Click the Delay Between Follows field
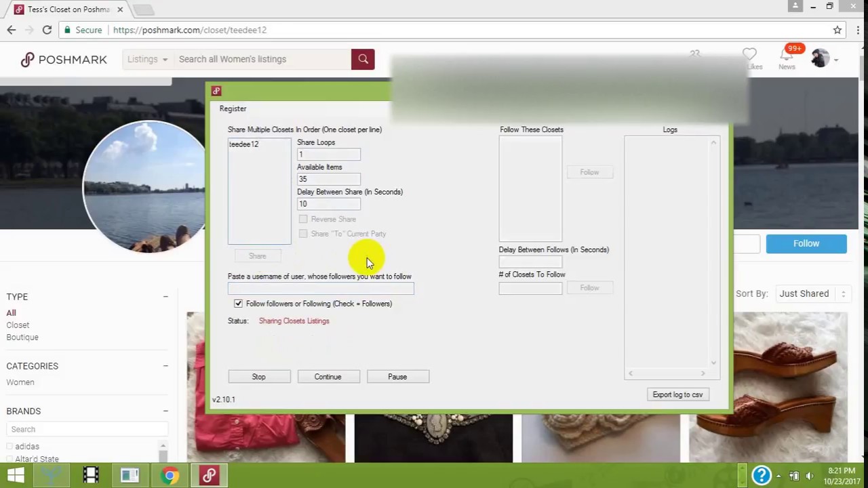The width and height of the screenshot is (868, 488). pyautogui.click(x=530, y=262)
